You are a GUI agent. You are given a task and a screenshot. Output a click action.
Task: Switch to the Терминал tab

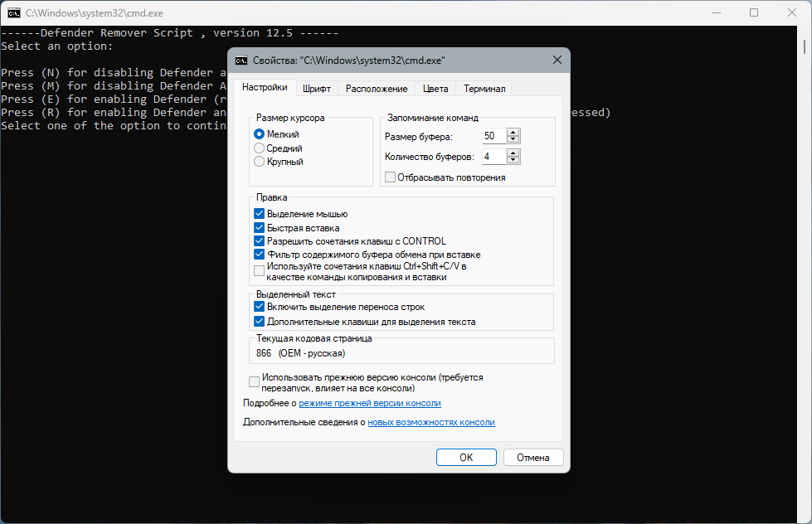coord(484,89)
